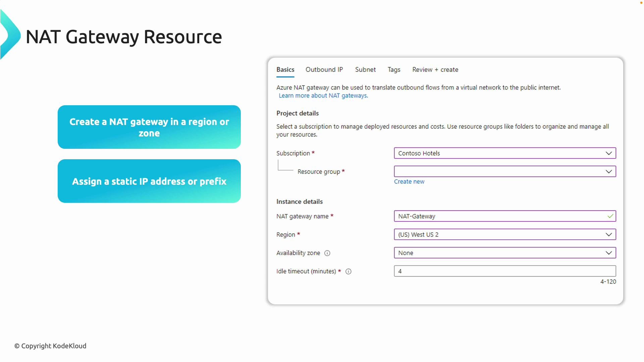Click the NAT Gateway Resource slide title

124,37
